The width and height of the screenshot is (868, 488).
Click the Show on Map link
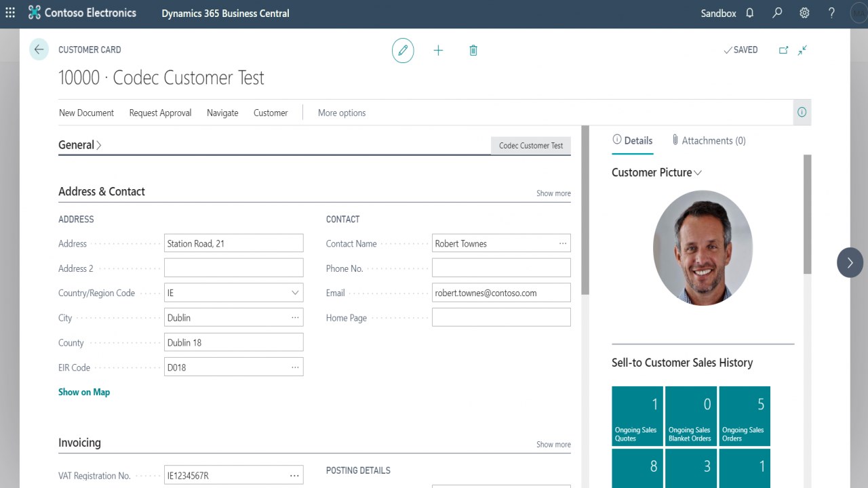(x=84, y=392)
